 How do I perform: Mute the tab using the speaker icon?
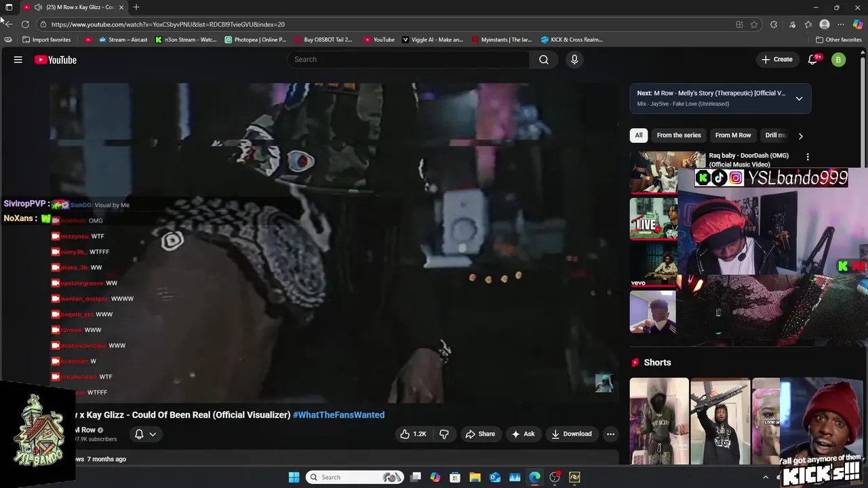point(38,7)
